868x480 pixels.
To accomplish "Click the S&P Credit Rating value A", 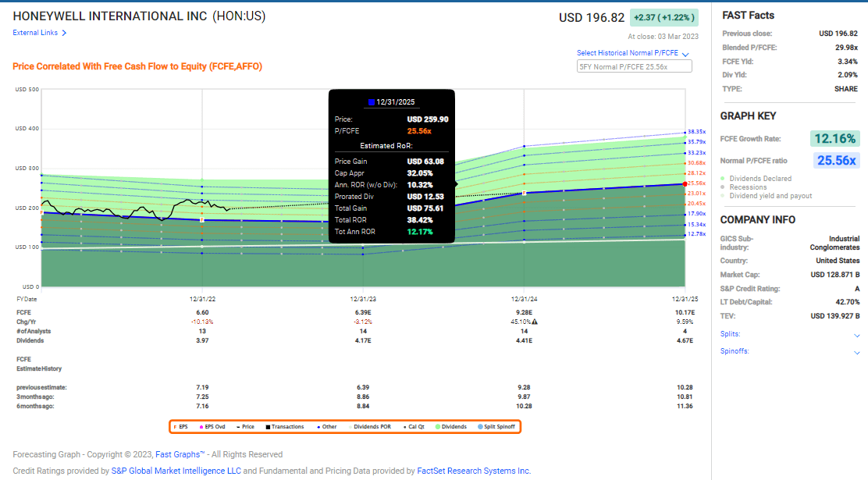I will point(857,289).
